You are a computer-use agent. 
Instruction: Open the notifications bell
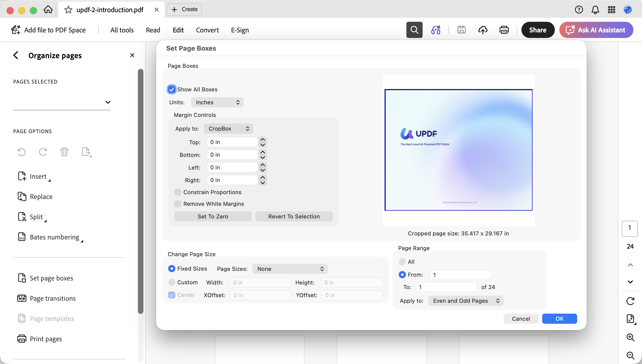(595, 10)
